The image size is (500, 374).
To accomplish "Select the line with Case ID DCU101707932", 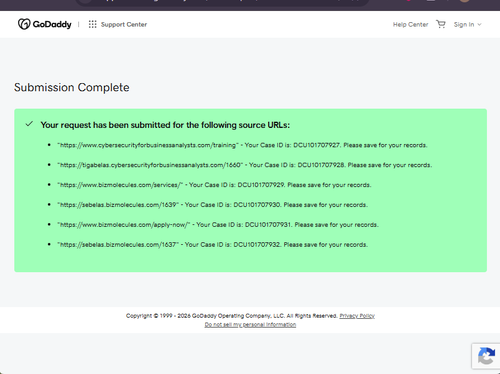I will pyautogui.click(x=212, y=244).
